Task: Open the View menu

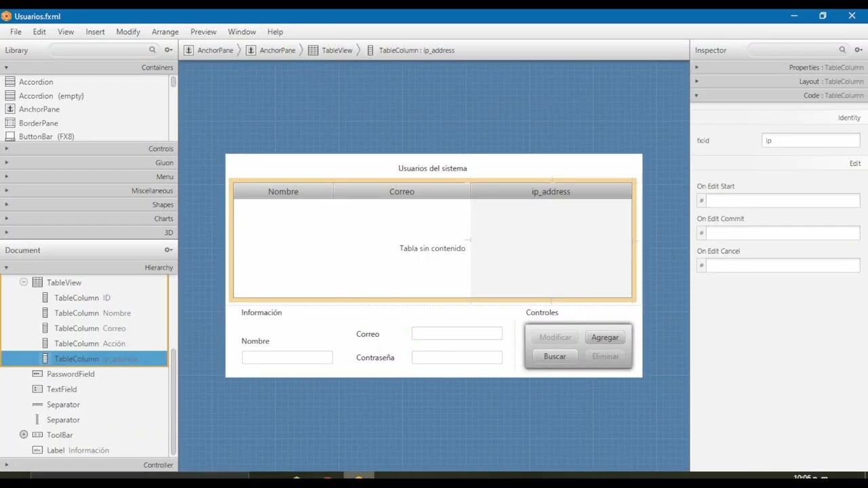Action: pos(66,32)
